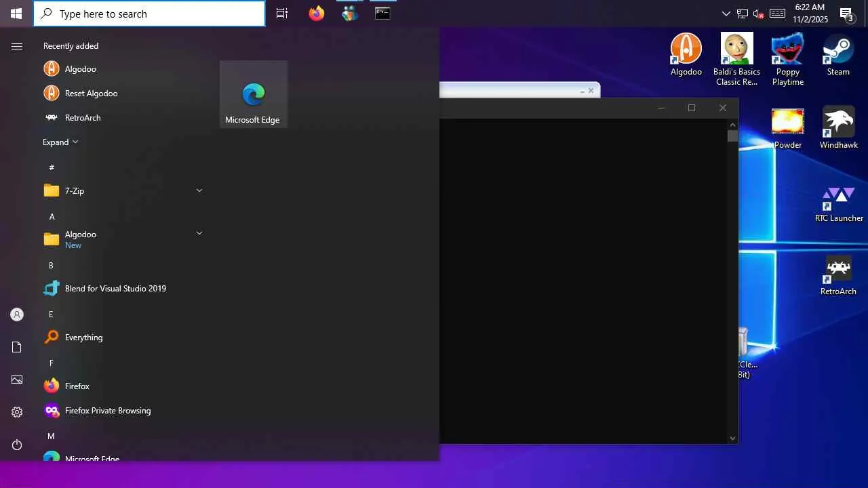Click the Windows Start button
868x488 pixels.
16,14
